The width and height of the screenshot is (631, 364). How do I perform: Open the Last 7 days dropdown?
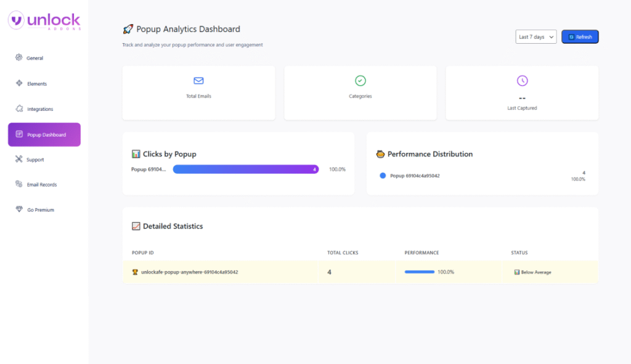click(x=535, y=37)
